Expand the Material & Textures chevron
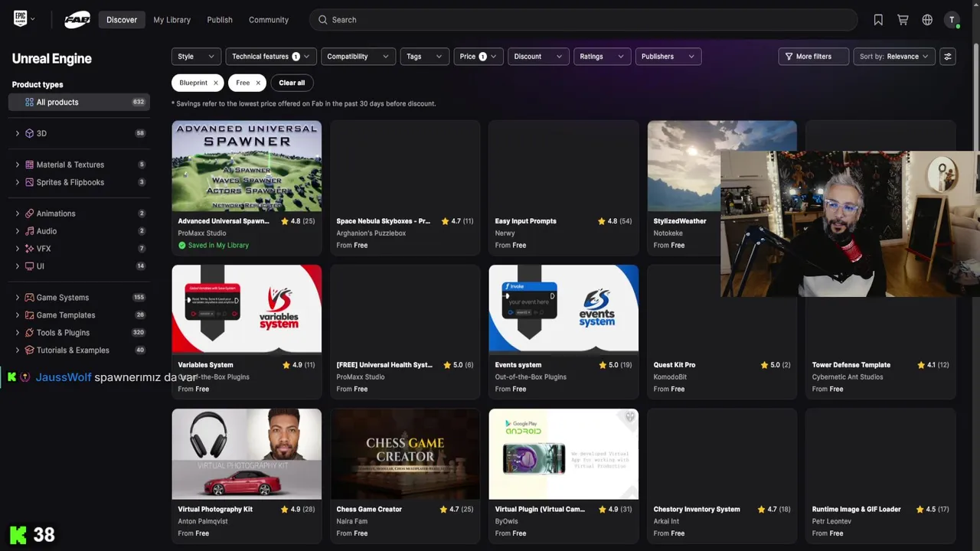Screen dimensions: 980x551 point(18,165)
